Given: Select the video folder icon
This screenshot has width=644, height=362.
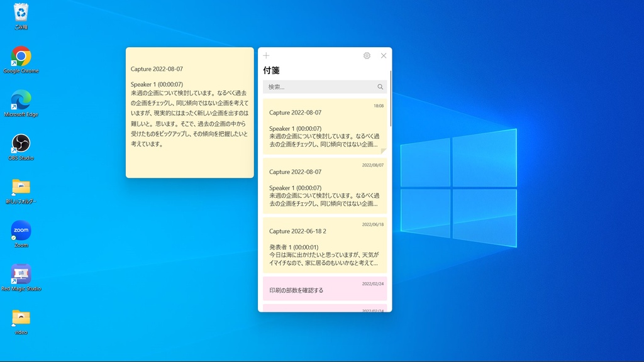Looking at the screenshot, I should (x=21, y=321).
